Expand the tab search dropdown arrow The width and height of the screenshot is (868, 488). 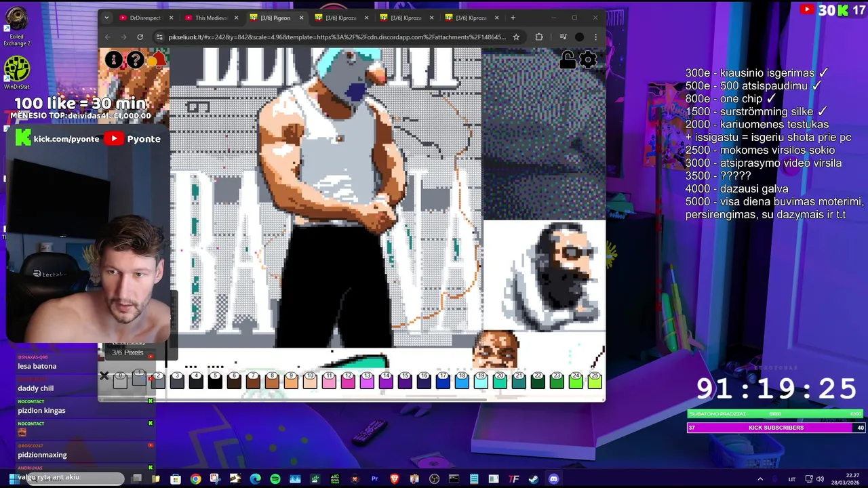pos(108,18)
